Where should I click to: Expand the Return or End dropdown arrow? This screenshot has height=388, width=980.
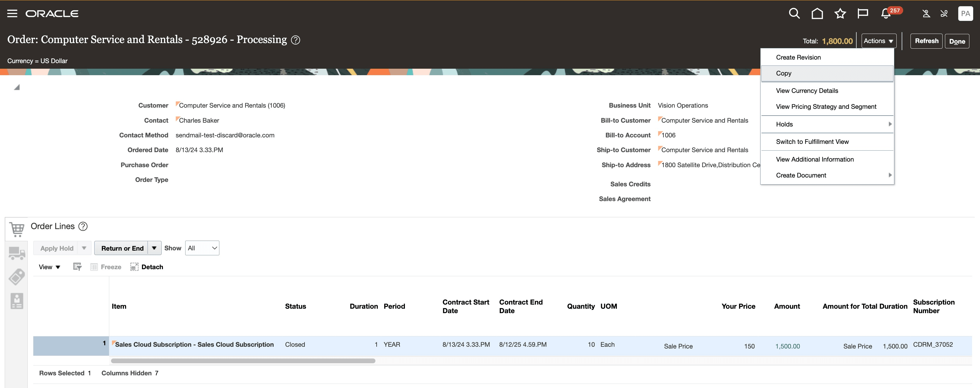coord(154,248)
